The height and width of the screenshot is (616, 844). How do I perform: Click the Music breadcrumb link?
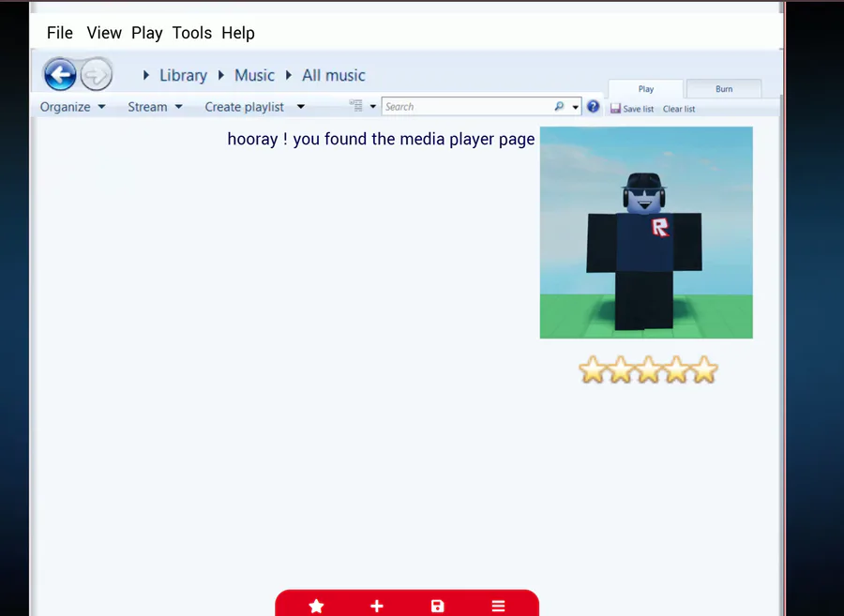pos(254,75)
